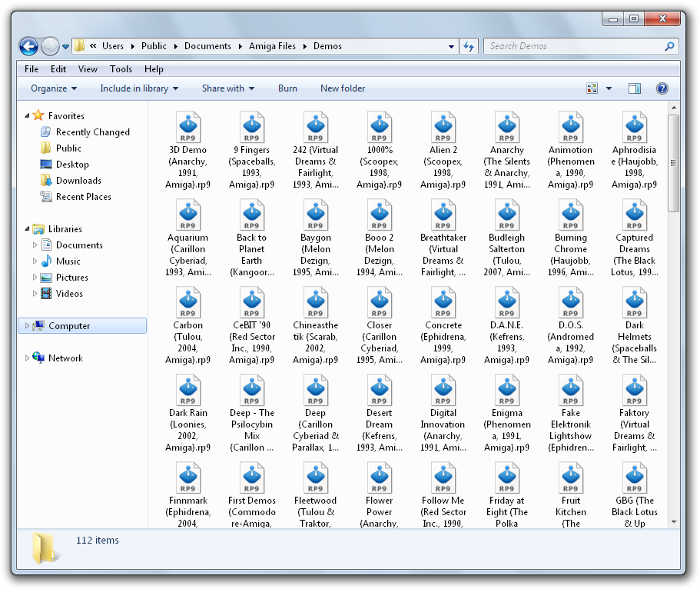Select the Desert Dream (Kefrens) file icon
700x589 pixels.
(x=380, y=390)
